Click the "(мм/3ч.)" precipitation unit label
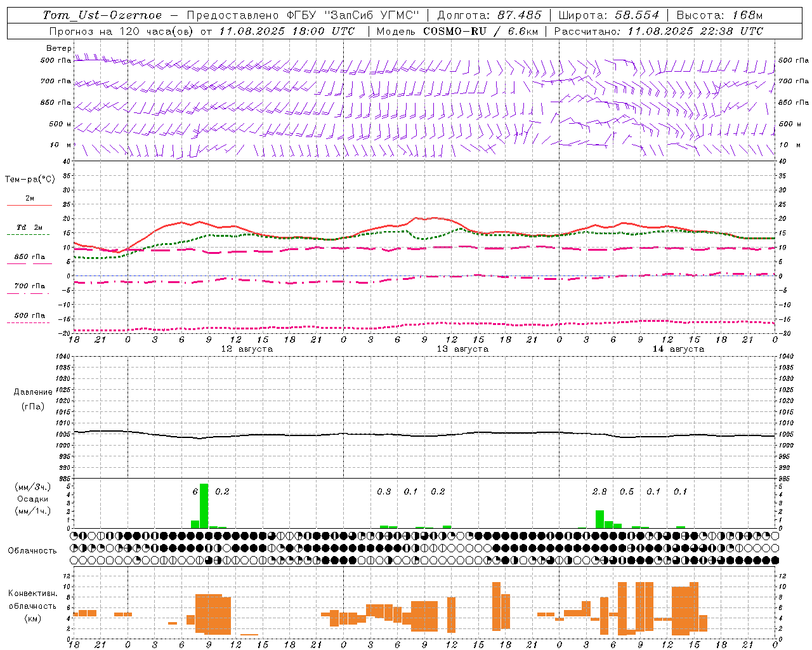This screenshot has width=812, height=650. click(33, 487)
